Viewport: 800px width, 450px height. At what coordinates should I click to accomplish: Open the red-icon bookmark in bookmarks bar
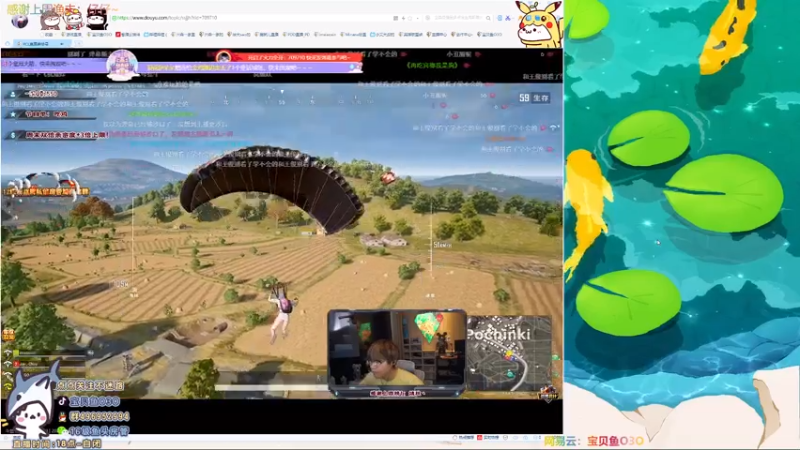coord(128,35)
